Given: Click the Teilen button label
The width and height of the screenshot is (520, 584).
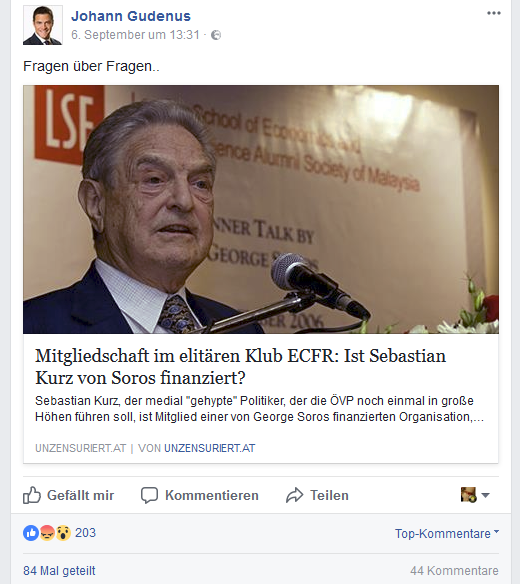Looking at the screenshot, I should 329,495.
